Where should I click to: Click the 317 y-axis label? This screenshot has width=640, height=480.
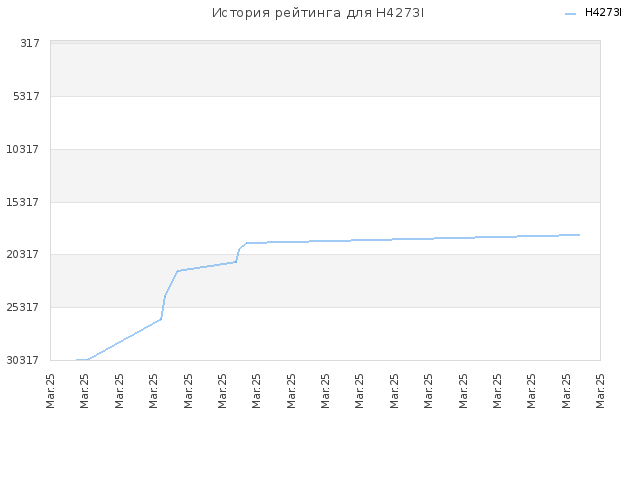(x=30, y=43)
